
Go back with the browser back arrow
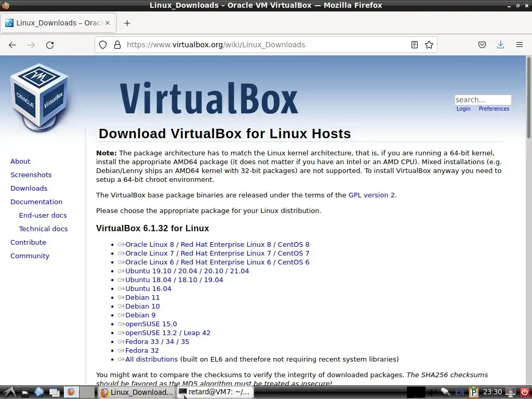click(x=12, y=45)
